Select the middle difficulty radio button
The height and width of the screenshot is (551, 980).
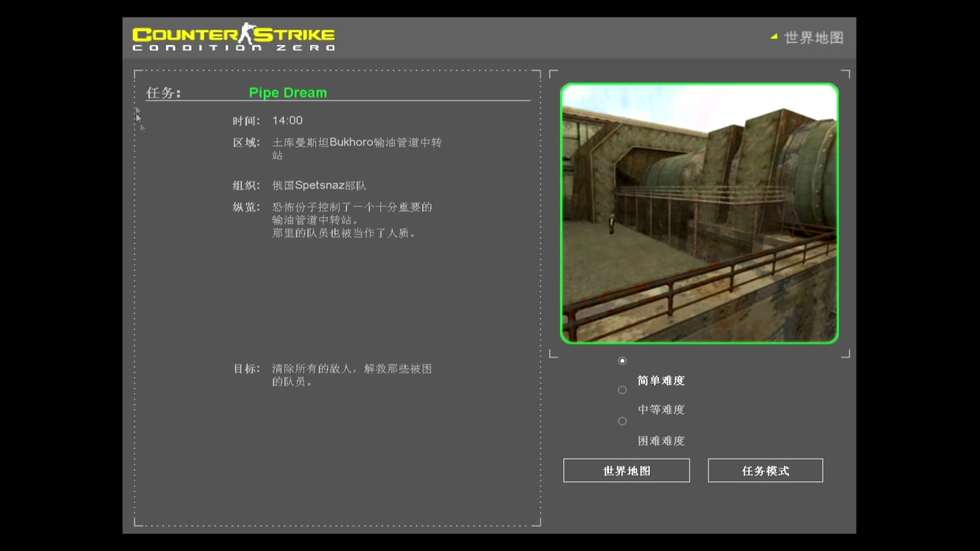point(622,390)
